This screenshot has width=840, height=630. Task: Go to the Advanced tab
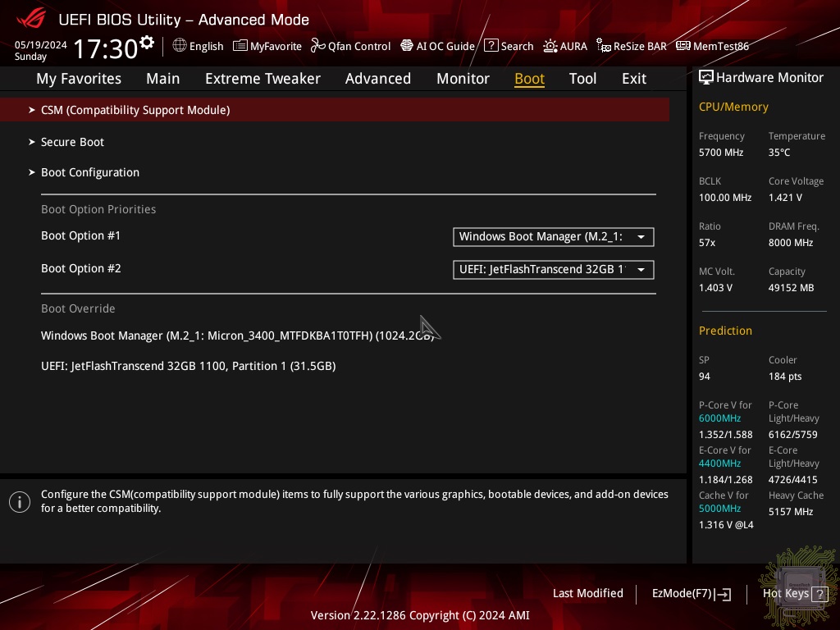tap(377, 79)
